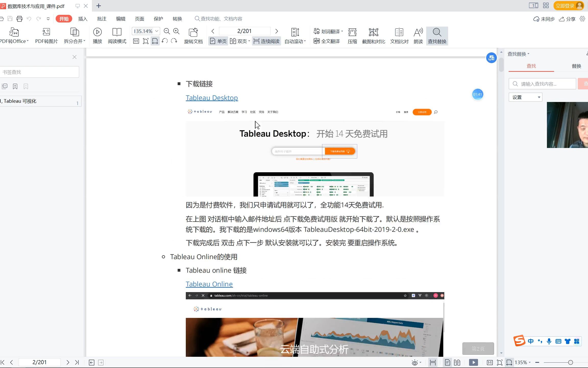Zoom out with the minus magnifier
Image resolution: width=588 pixels, height=368 pixels.
[x=167, y=31]
